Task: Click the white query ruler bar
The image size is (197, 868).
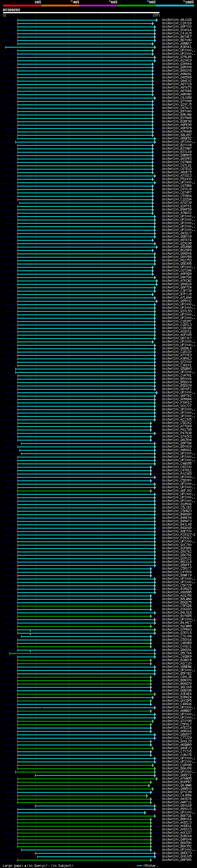Action: pos(81,13)
